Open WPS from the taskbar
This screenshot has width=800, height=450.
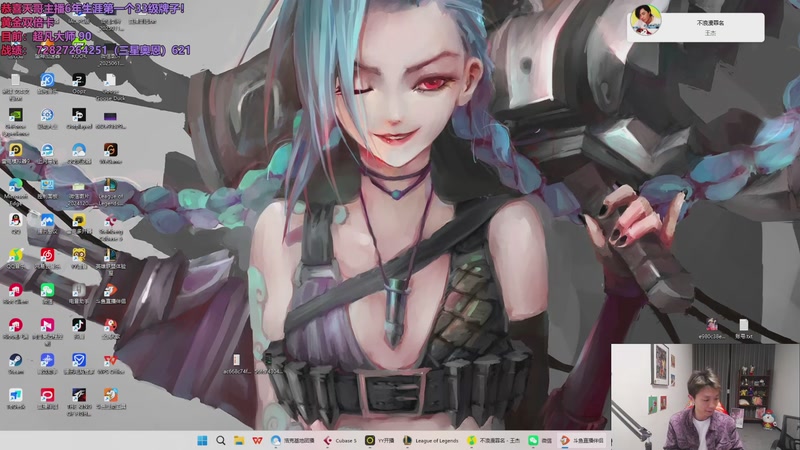257,440
